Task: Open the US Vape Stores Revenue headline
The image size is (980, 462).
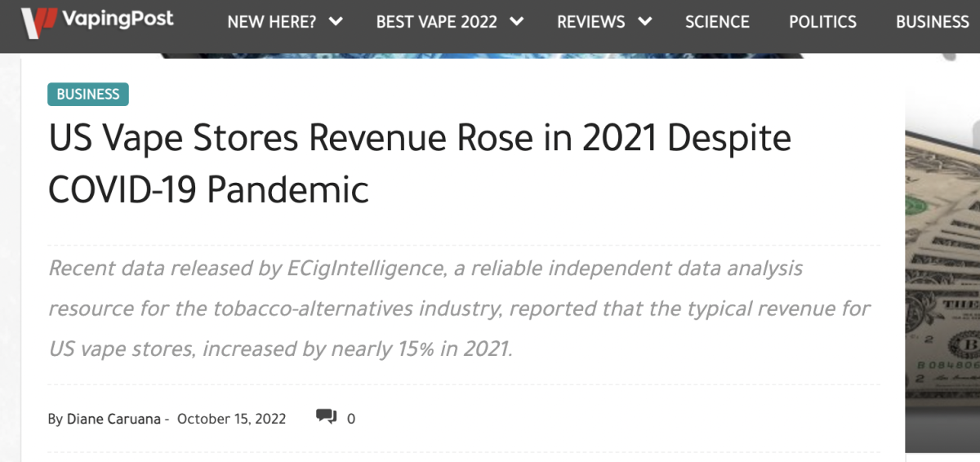Action: click(x=419, y=164)
